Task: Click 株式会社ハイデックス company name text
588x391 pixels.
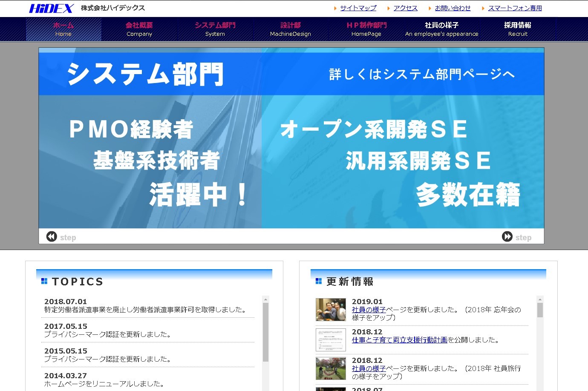Action: pyautogui.click(x=113, y=8)
